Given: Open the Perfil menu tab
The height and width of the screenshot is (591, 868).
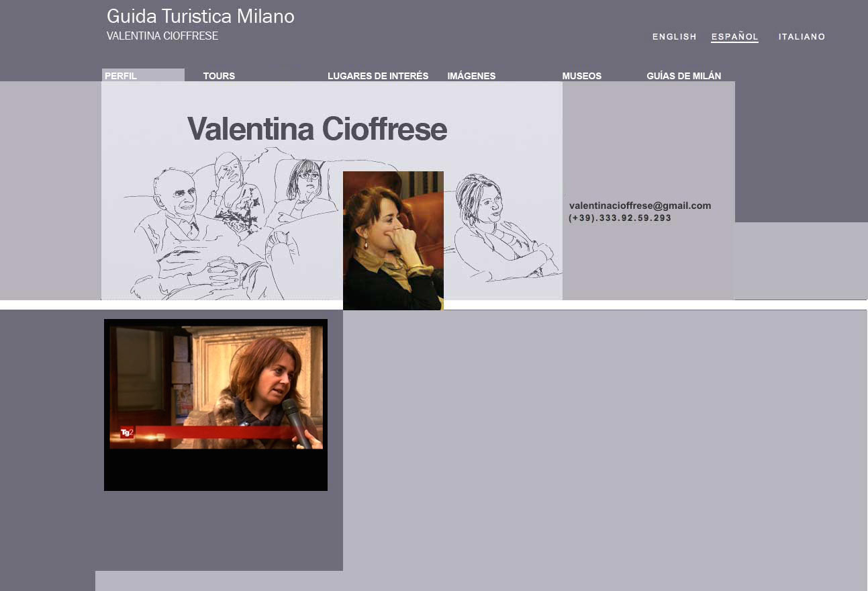Looking at the screenshot, I should [143, 75].
